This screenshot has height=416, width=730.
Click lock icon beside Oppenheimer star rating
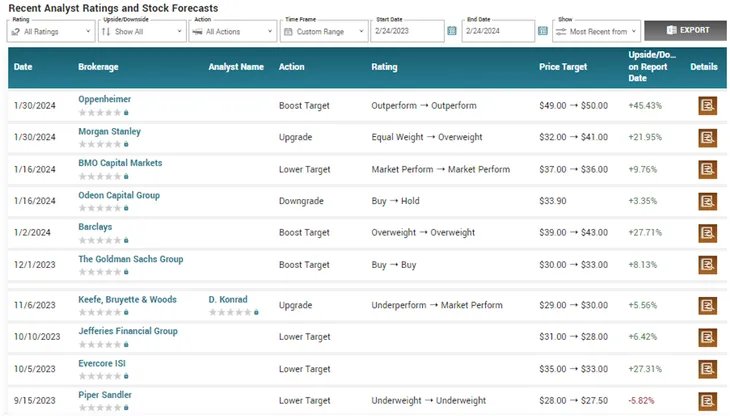tap(126, 113)
